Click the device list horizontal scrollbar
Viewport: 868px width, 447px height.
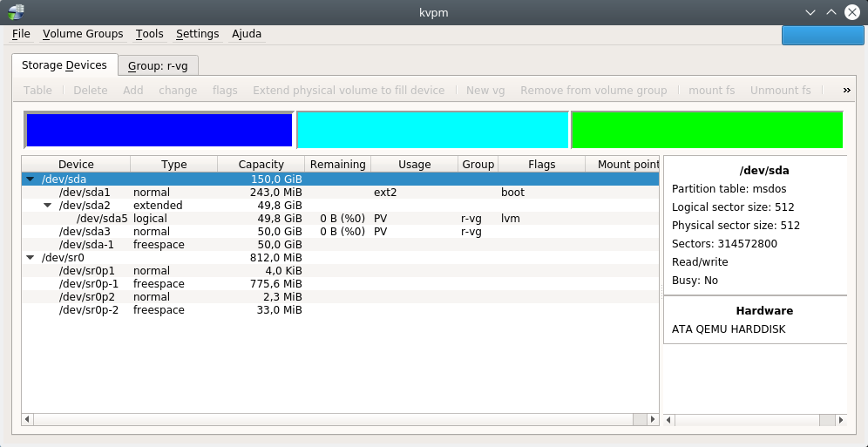click(340, 420)
